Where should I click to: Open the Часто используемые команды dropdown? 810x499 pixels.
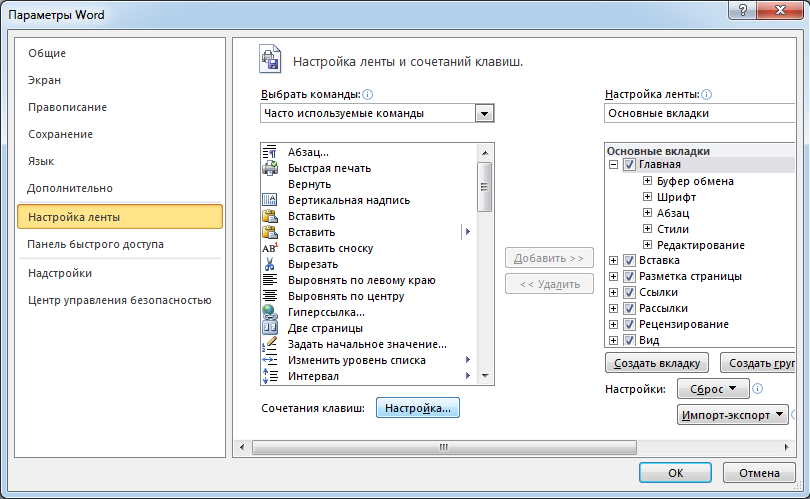(484, 113)
